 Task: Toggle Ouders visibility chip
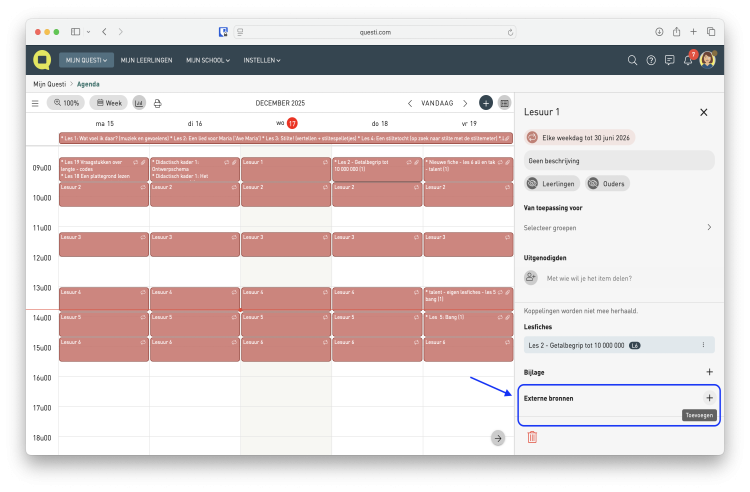pos(607,184)
